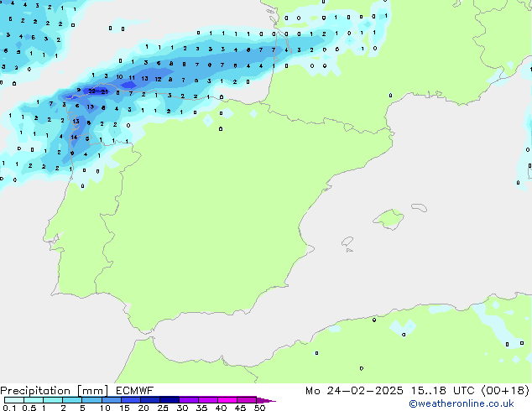Click the '21' precipitation value on map
Screen dimensions: 532x411
coord(105,91)
